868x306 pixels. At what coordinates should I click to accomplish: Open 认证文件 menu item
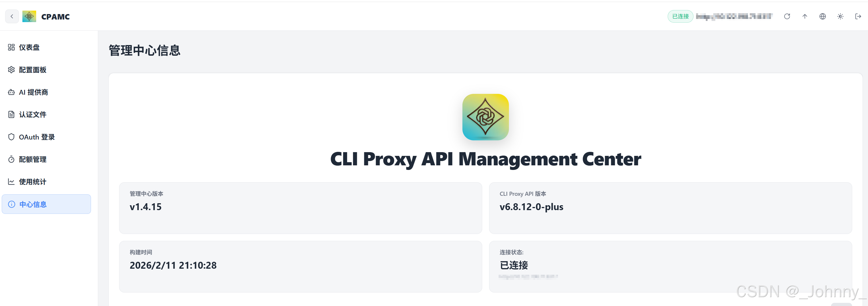click(x=46, y=115)
